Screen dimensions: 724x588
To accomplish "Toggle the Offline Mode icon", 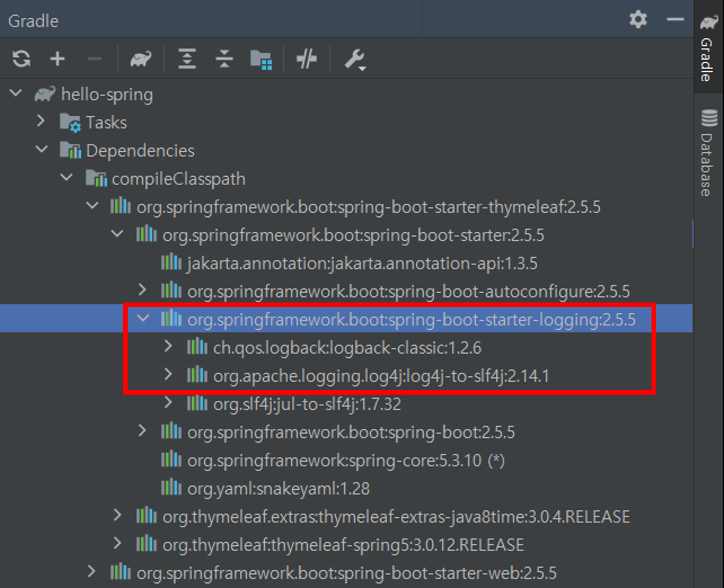I will click(306, 59).
